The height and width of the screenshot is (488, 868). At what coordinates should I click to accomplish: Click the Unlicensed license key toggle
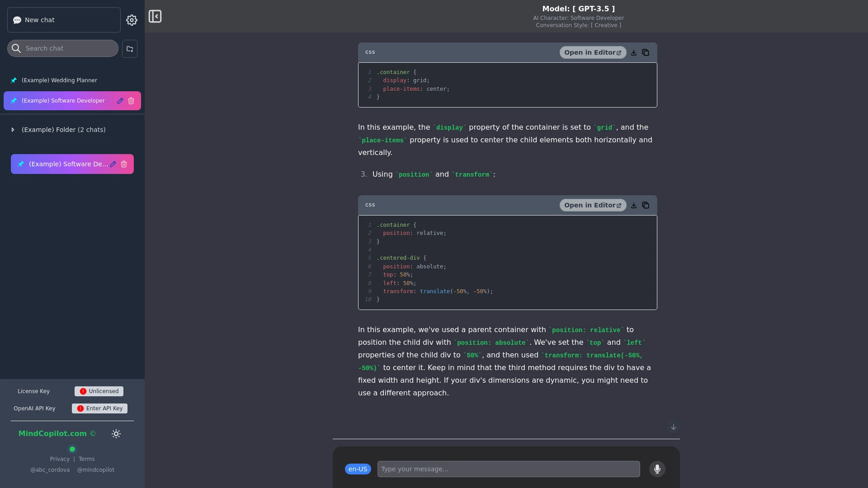[x=99, y=391]
